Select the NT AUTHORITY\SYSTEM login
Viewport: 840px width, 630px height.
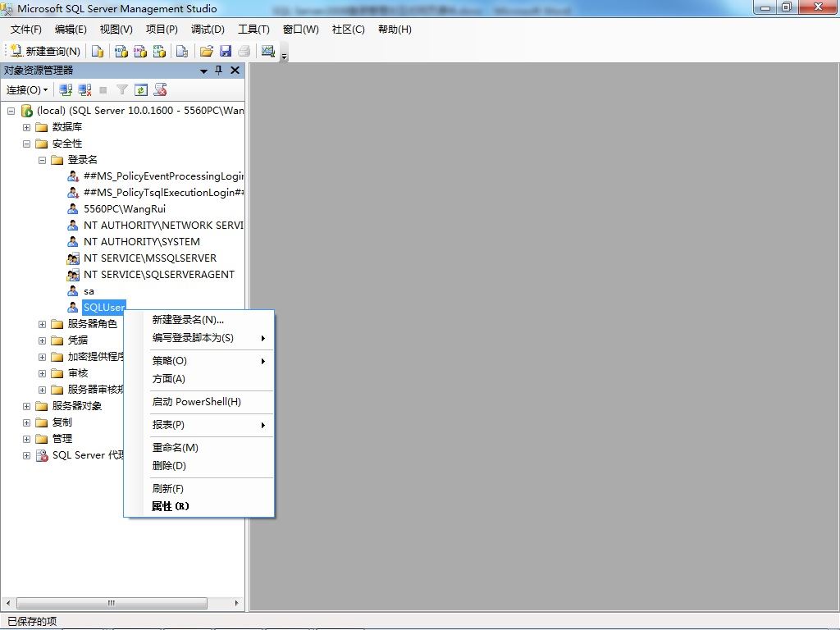(141, 242)
